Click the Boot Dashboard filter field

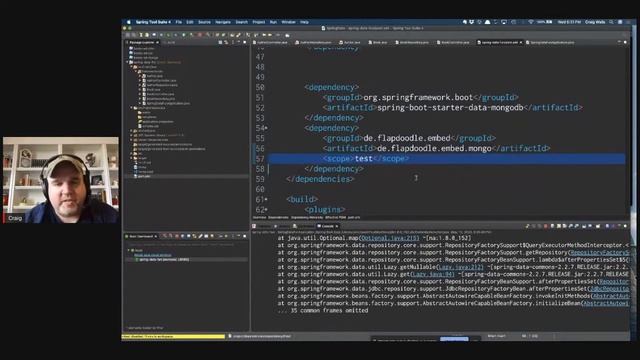[186, 244]
